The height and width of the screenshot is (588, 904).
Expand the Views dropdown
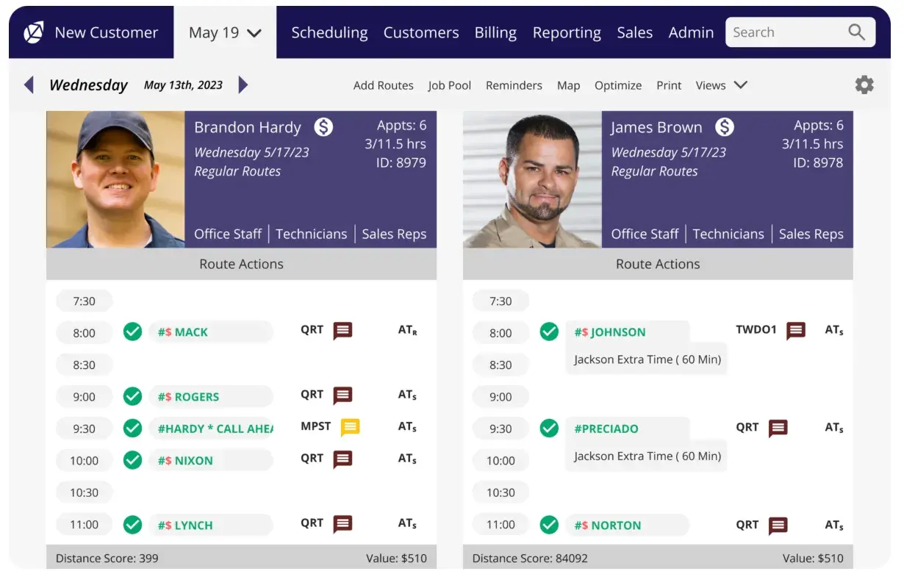(721, 85)
